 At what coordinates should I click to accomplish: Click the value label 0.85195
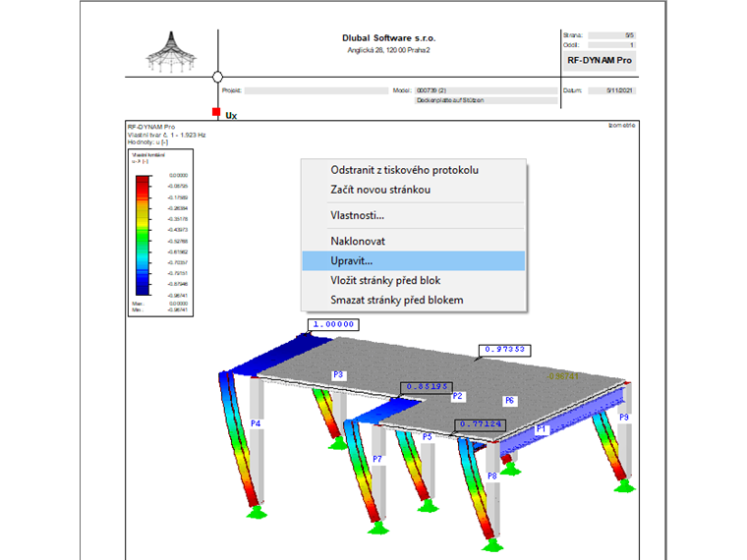[x=427, y=387]
